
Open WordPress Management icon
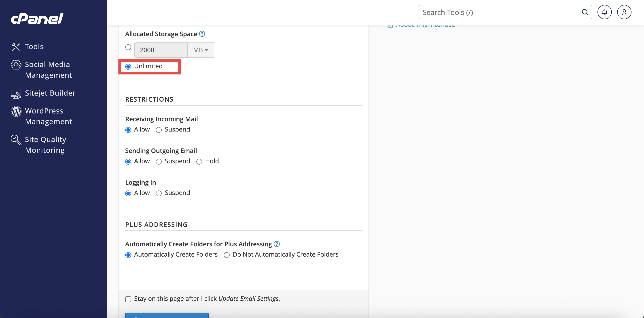click(x=16, y=111)
